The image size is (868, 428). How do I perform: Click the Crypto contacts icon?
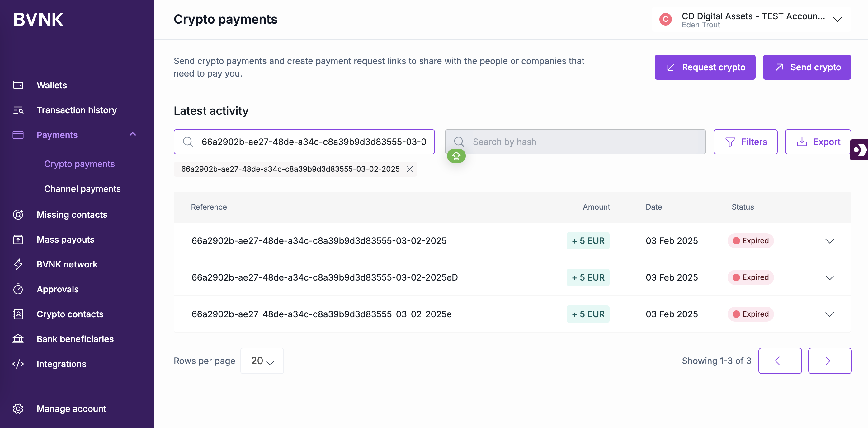18,314
